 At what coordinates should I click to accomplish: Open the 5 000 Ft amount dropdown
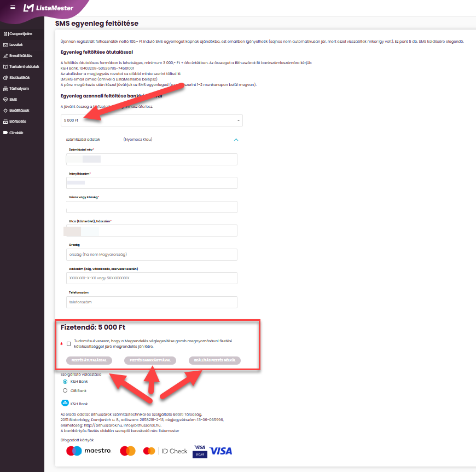[x=152, y=120]
